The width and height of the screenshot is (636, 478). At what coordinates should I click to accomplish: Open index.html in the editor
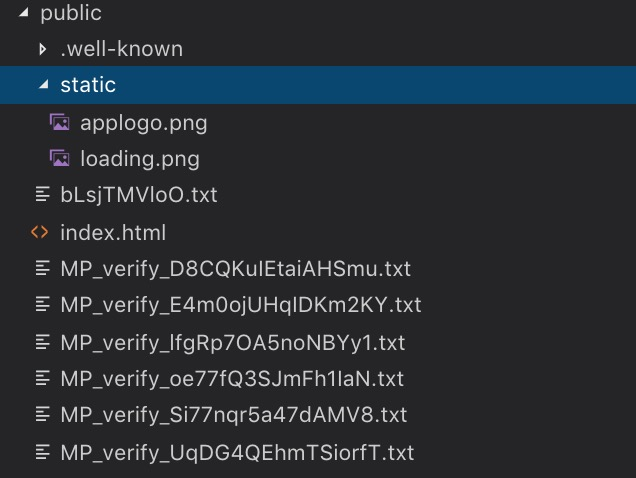113,233
